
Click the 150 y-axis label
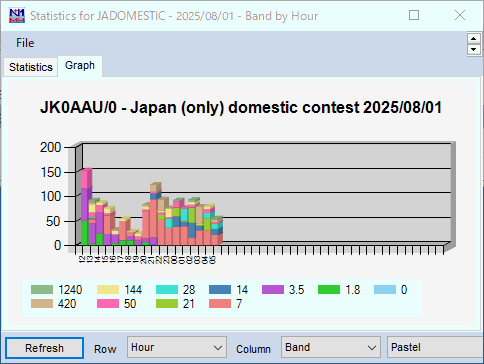[51, 172]
